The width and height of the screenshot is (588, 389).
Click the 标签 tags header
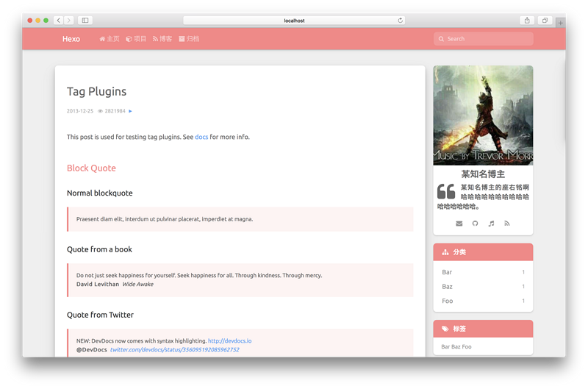tap(483, 329)
